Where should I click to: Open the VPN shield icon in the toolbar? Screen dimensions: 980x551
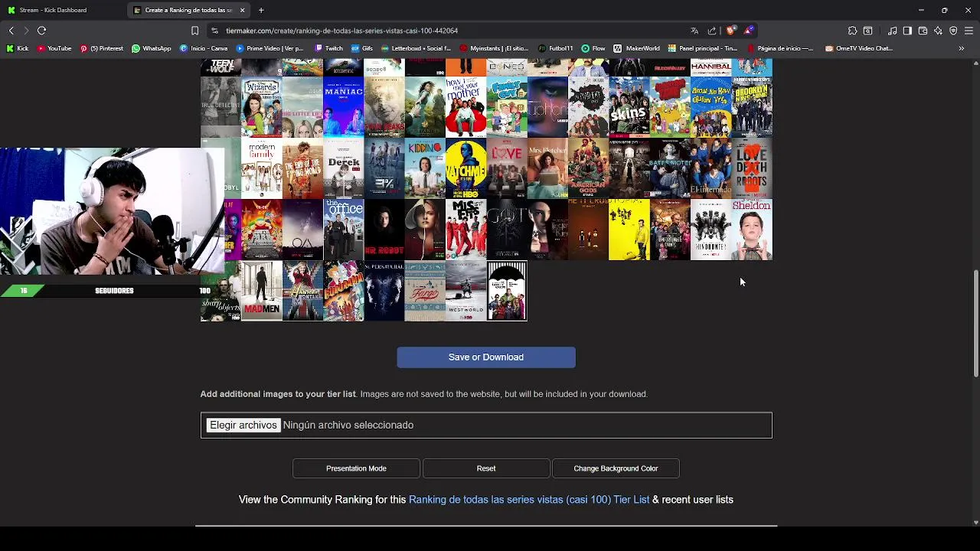[x=953, y=31]
